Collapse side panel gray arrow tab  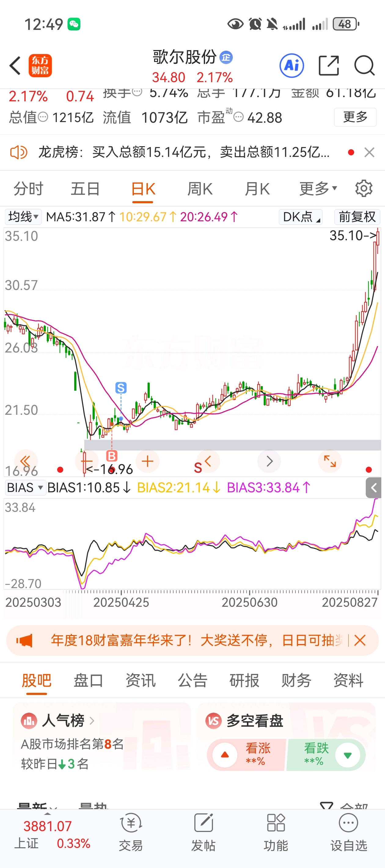click(373, 488)
